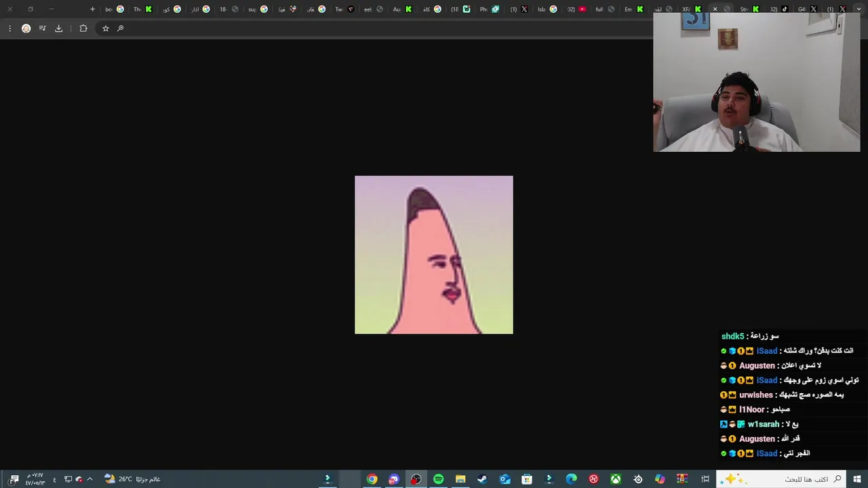Open the Chrome profile avatar

click(26, 28)
